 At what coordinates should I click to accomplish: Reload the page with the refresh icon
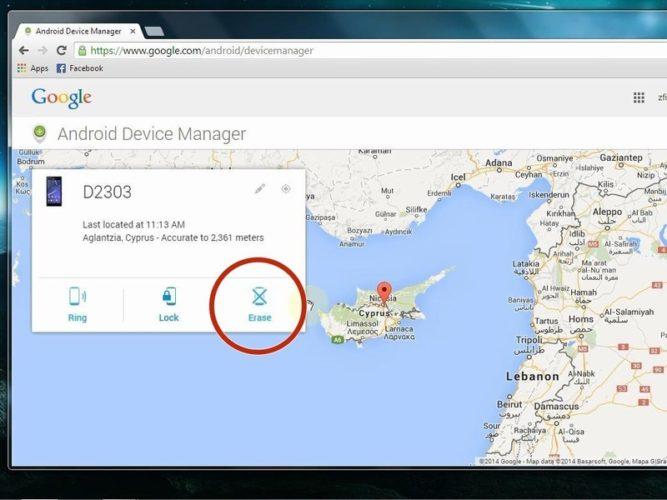click(x=62, y=51)
